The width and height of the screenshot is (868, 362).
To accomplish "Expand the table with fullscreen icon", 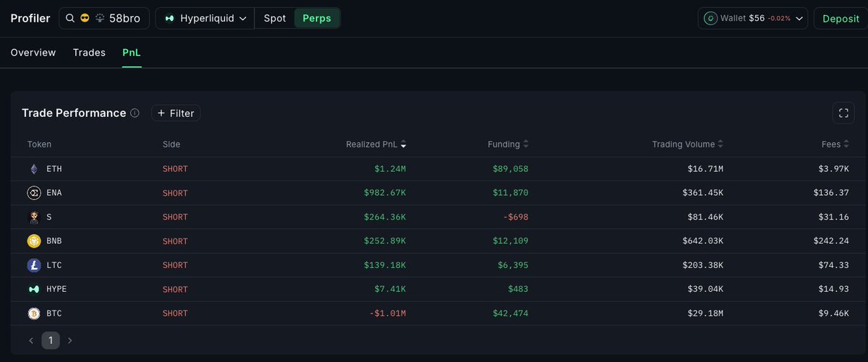I will (843, 113).
